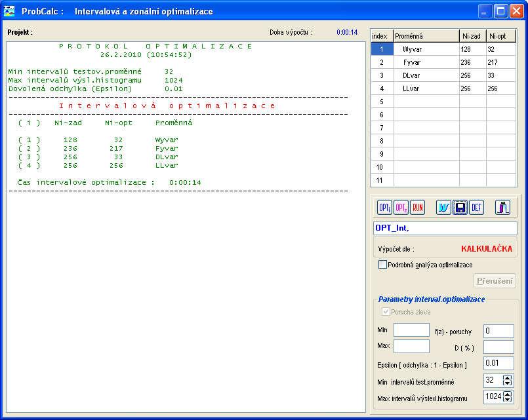Viewport: 528px width, 420px height.
Task: Restore defaults with the DEF icon
Action: [476, 208]
